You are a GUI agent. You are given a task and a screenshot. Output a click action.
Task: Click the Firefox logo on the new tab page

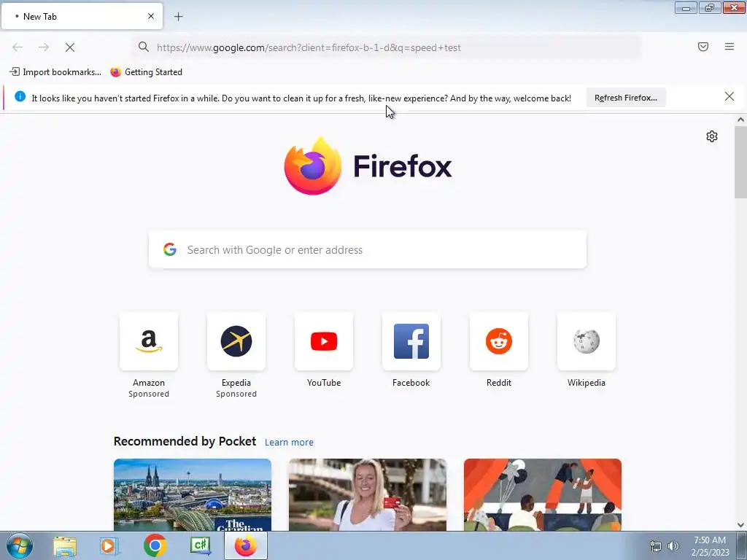(368, 166)
